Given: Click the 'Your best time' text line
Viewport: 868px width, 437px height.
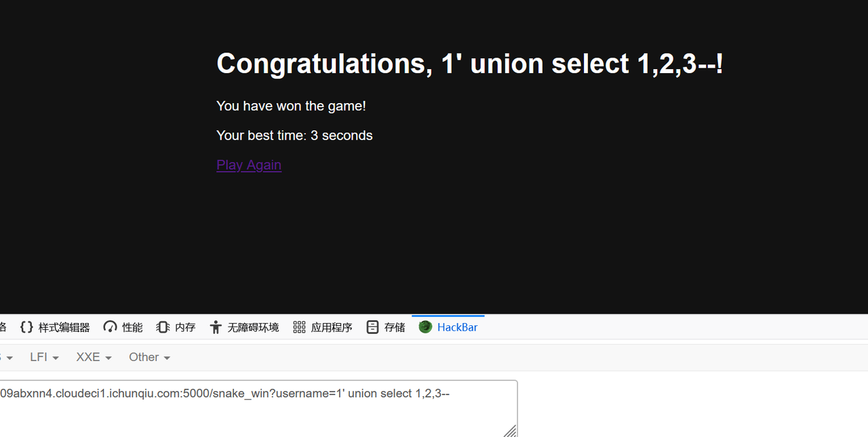Looking at the screenshot, I should pyautogui.click(x=294, y=136).
